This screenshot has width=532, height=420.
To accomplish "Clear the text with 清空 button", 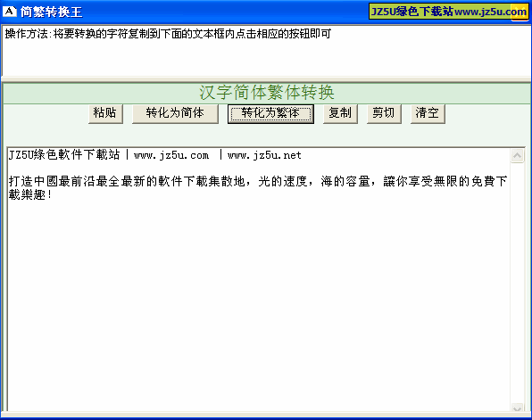I will click(x=428, y=113).
